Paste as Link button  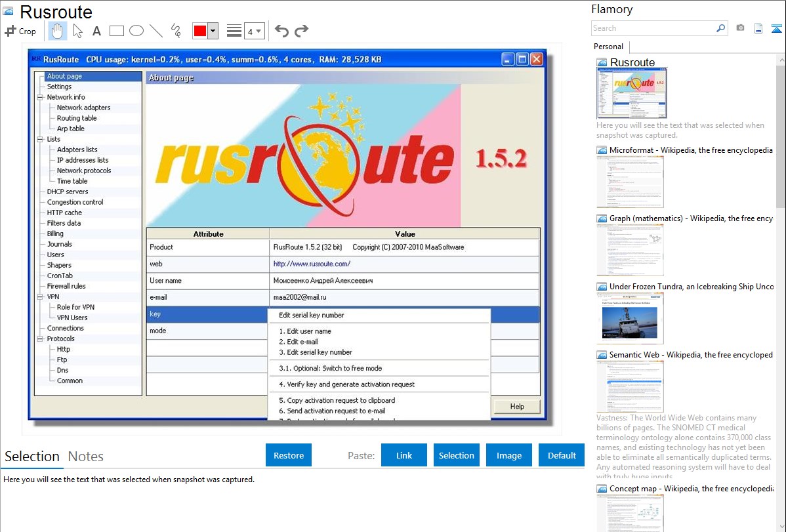(404, 455)
